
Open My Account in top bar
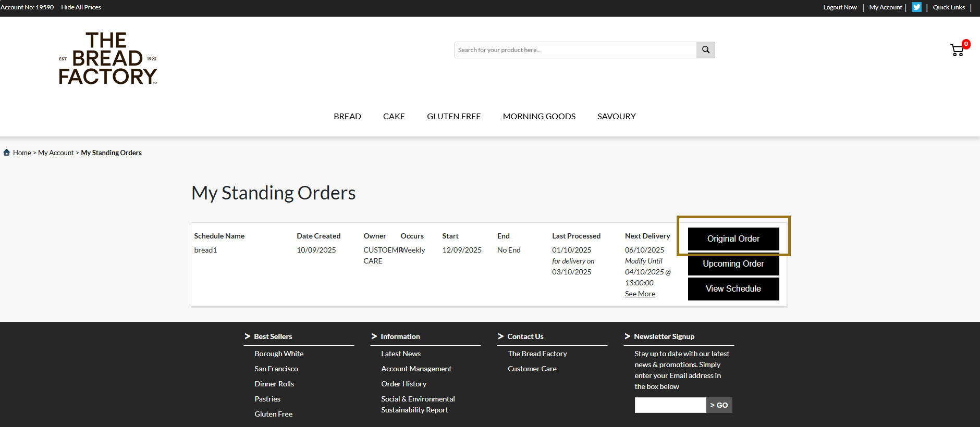point(886,7)
